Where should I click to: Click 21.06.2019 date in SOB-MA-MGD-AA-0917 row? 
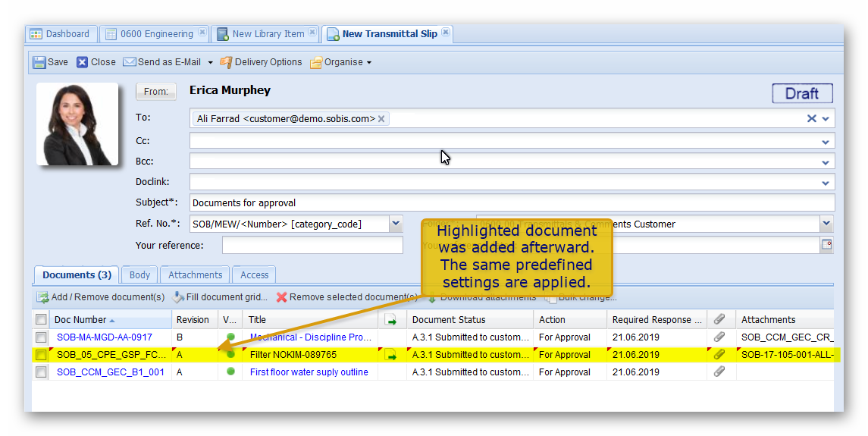click(x=635, y=337)
